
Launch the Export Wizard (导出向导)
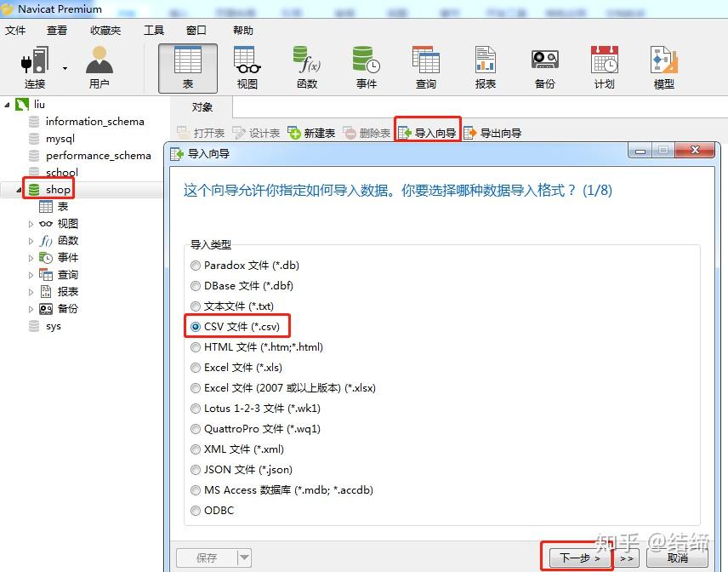[x=492, y=133]
